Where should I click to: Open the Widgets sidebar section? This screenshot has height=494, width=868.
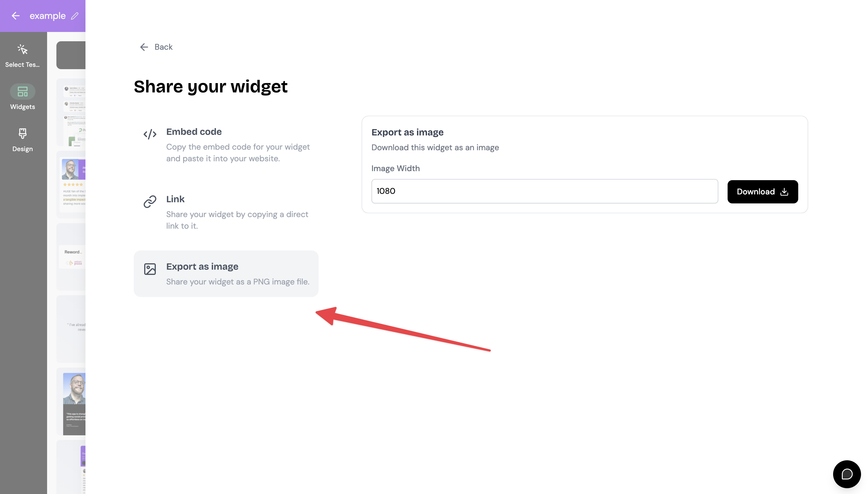point(22,97)
